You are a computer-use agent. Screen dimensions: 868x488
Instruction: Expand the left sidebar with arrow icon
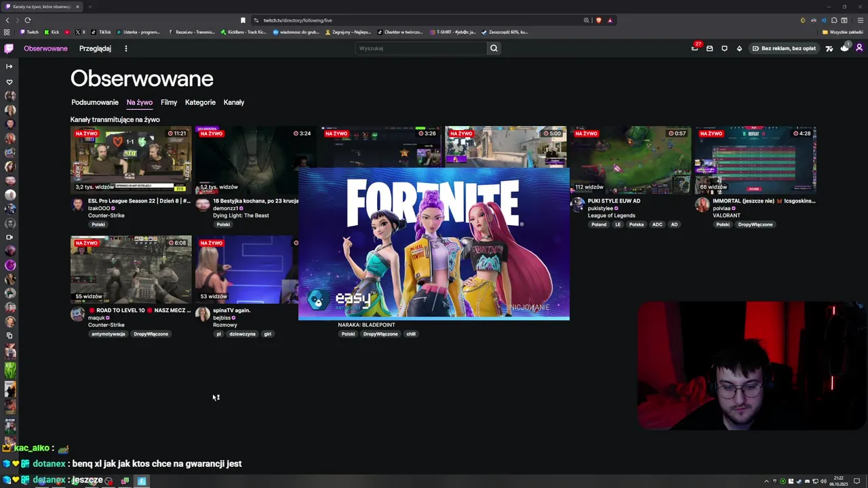click(9, 66)
